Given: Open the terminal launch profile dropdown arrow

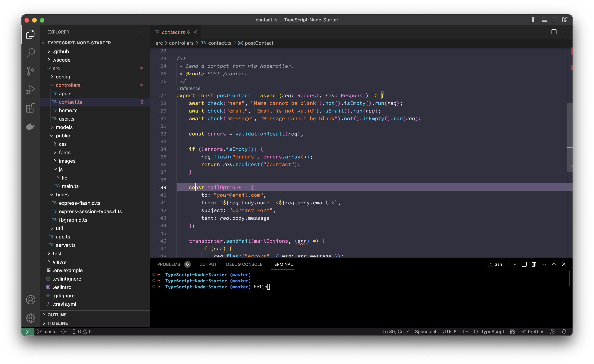Looking at the screenshot, I should tap(515, 264).
